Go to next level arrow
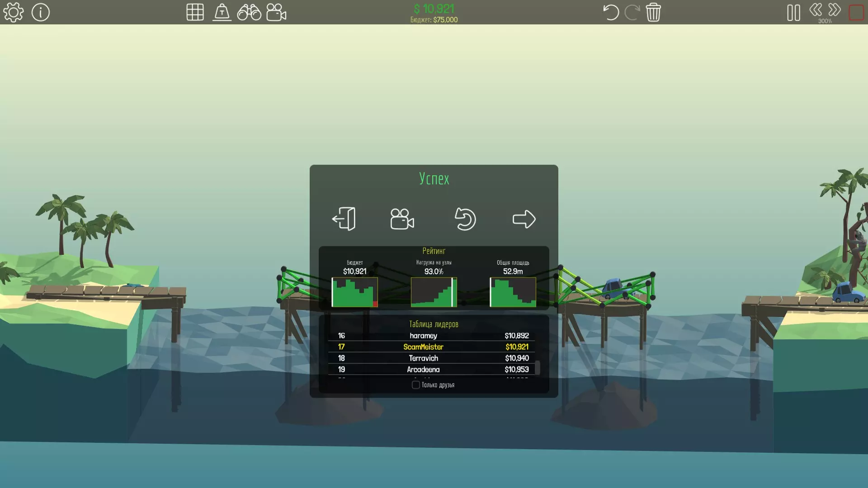The height and width of the screenshot is (488, 868). (x=524, y=219)
